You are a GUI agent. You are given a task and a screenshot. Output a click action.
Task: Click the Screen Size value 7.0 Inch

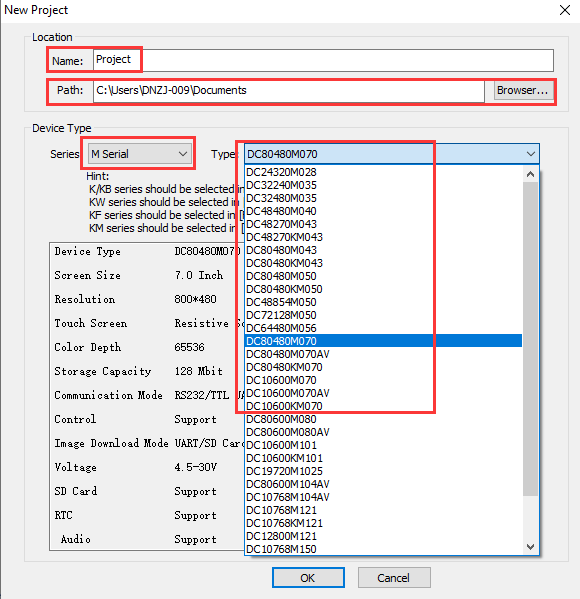click(x=199, y=275)
